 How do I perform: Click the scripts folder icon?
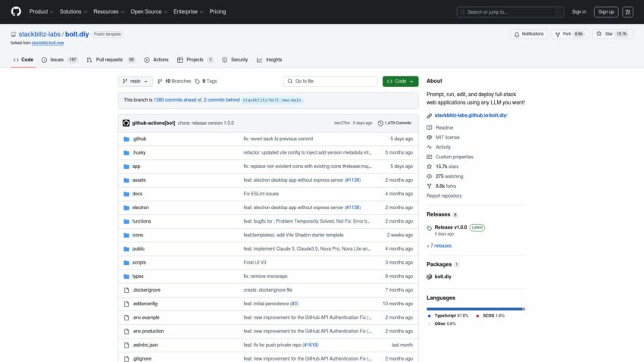click(127, 263)
